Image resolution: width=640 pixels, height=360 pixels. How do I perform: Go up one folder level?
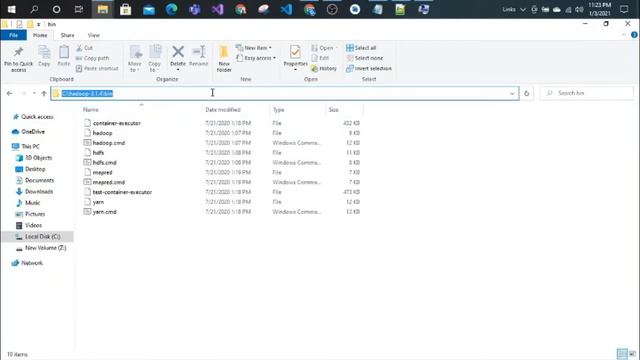point(44,93)
